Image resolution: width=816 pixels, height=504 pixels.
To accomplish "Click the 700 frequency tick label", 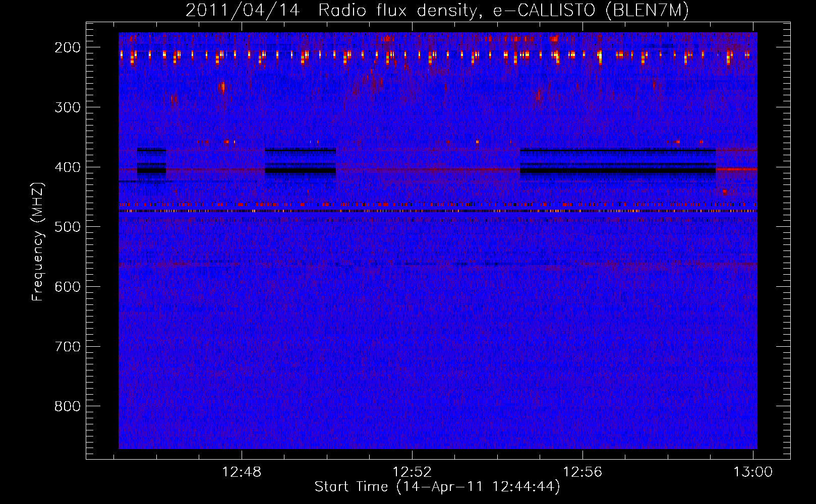I will point(68,347).
